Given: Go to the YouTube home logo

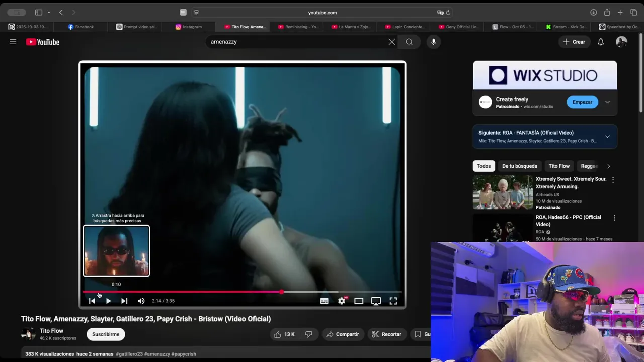Looking at the screenshot, I should (43, 42).
